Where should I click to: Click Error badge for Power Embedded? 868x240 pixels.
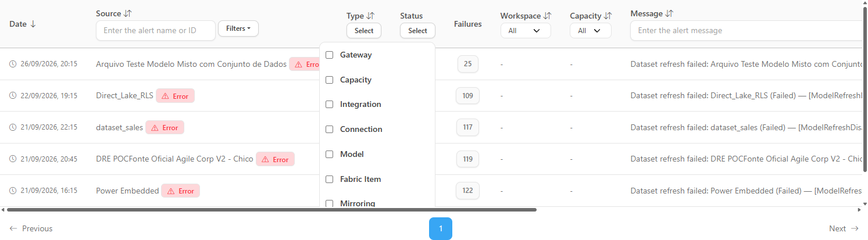click(x=180, y=191)
